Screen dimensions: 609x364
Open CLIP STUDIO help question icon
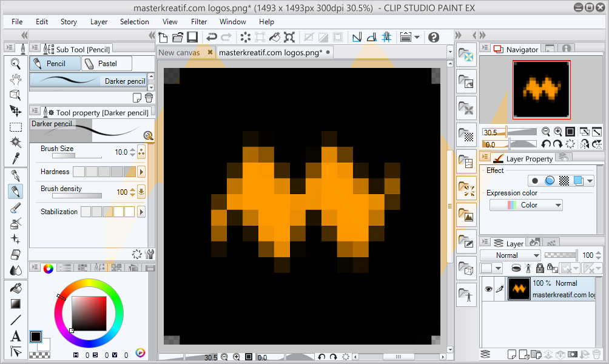click(x=434, y=37)
